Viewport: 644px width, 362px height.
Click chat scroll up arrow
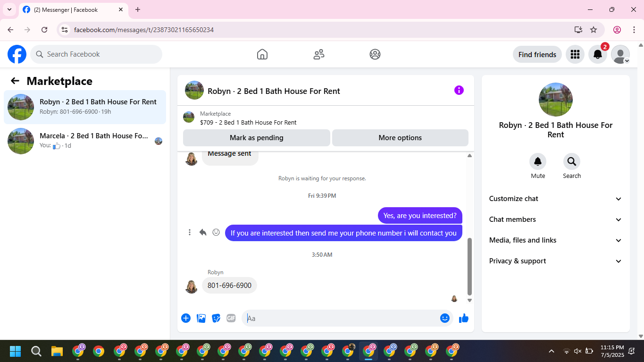click(x=469, y=155)
